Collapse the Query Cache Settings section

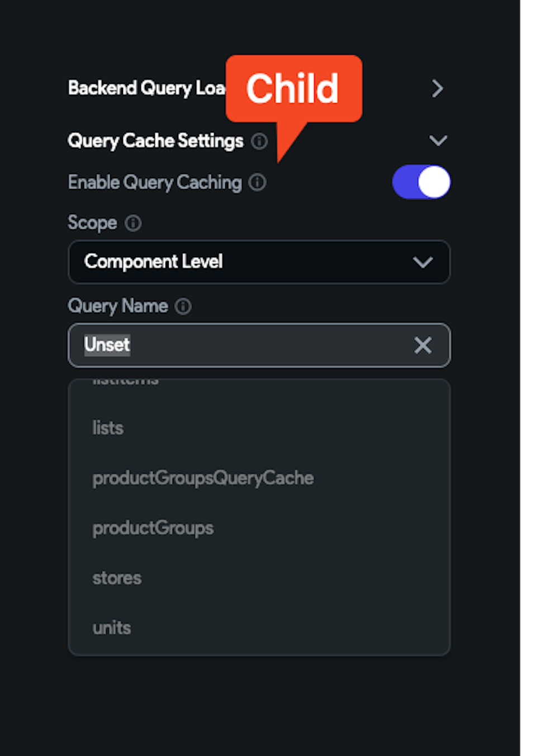click(438, 140)
